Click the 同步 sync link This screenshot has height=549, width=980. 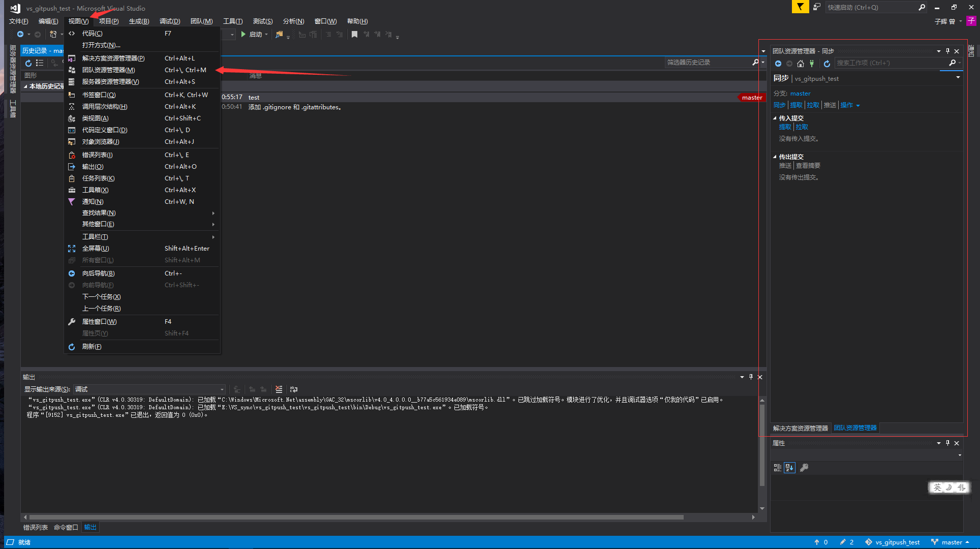click(779, 105)
